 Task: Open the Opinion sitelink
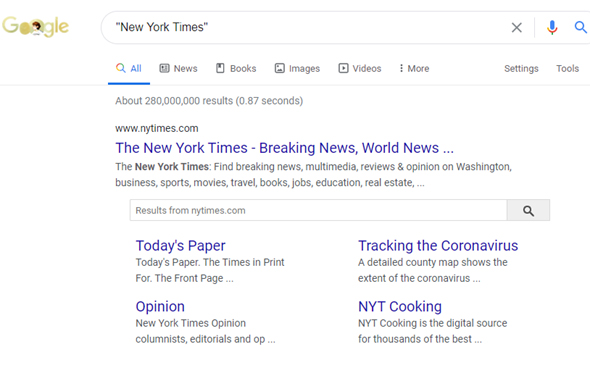160,306
